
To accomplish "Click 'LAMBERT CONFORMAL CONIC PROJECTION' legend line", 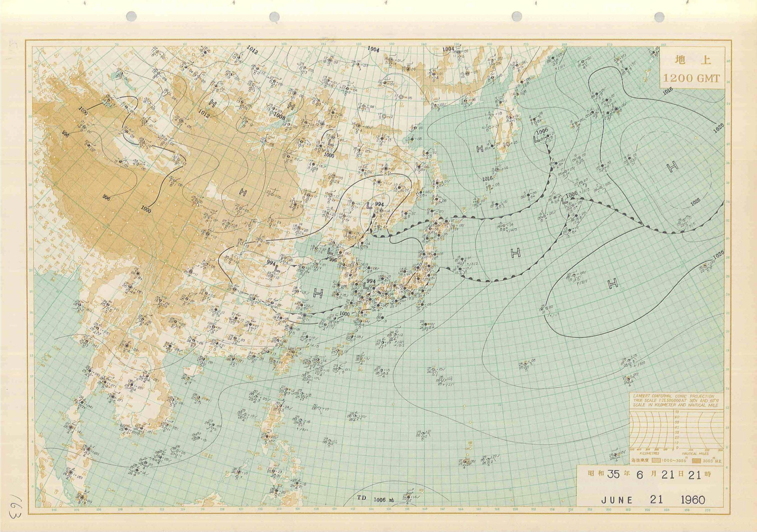I will click(674, 396).
